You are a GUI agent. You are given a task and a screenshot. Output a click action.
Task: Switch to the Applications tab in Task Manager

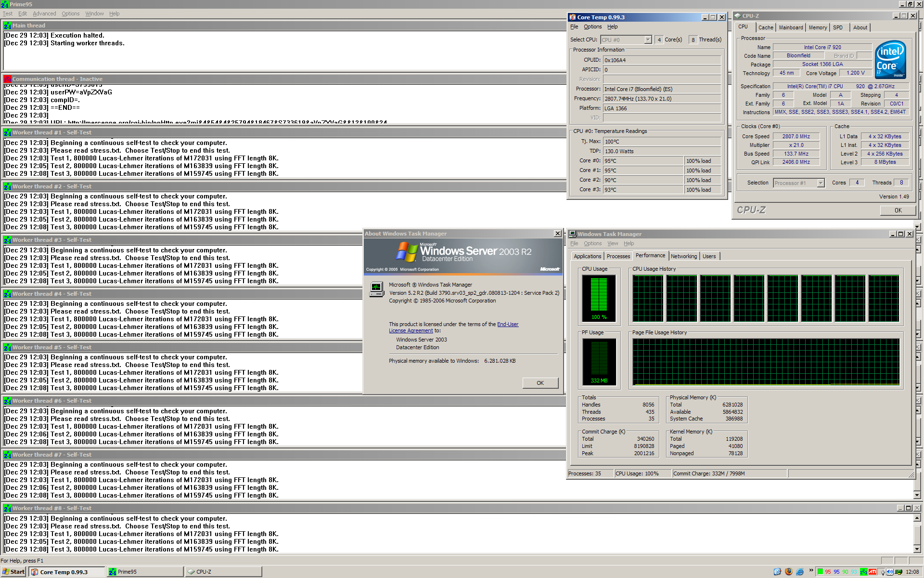click(x=587, y=256)
